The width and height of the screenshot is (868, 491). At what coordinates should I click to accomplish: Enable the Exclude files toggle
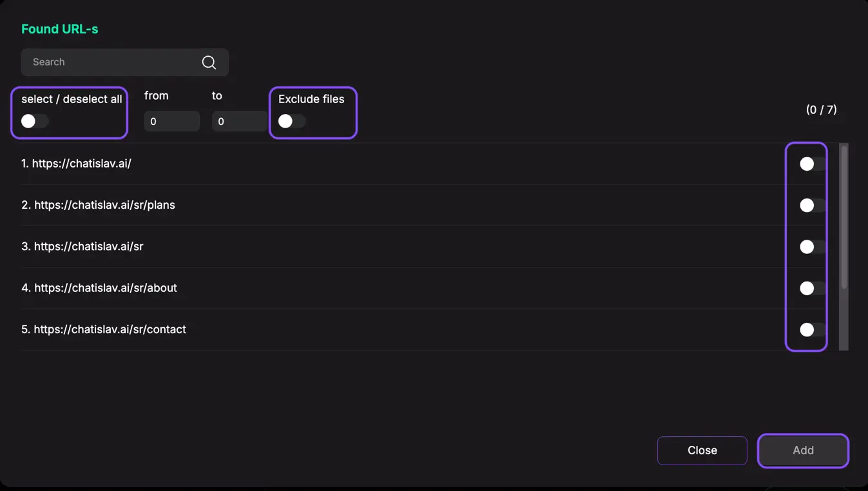point(292,121)
